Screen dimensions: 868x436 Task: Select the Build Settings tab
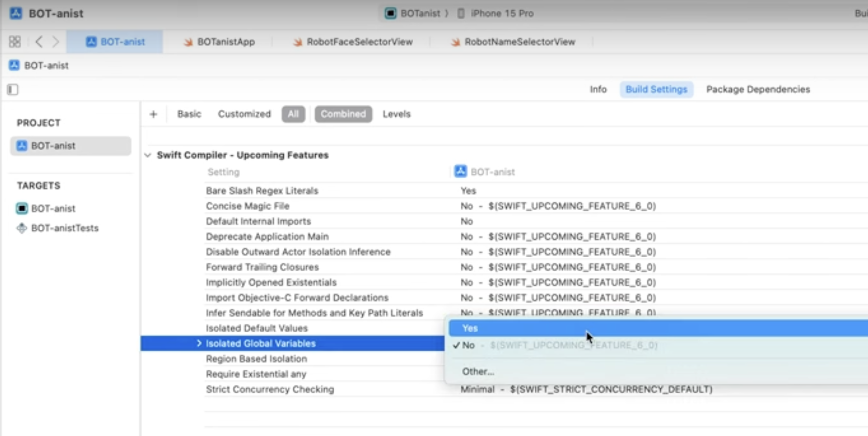[656, 89]
